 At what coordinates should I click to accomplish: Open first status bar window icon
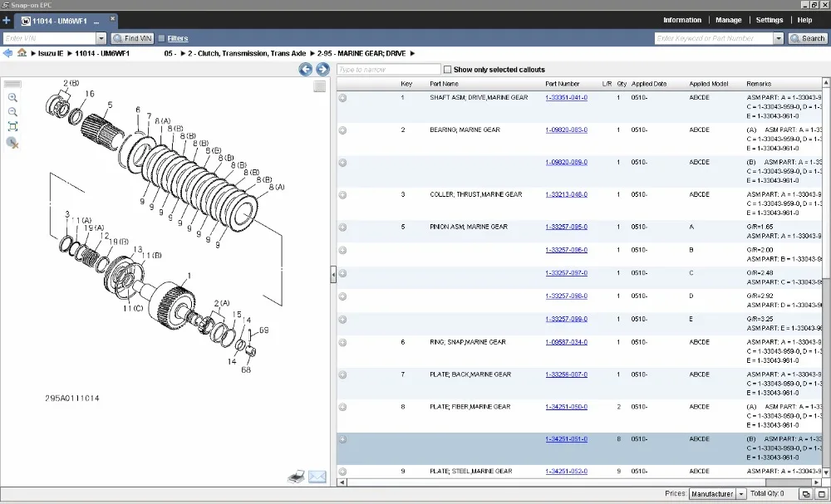tap(806, 494)
